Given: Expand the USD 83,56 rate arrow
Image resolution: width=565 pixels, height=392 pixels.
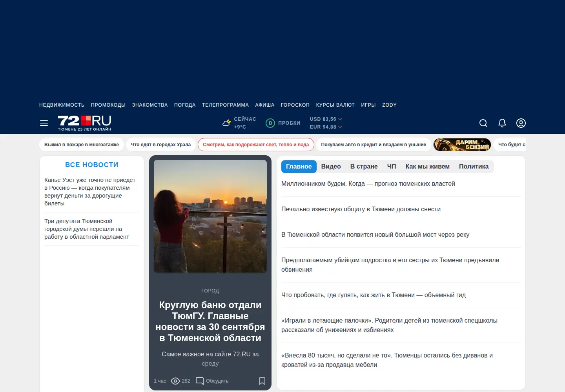Looking at the screenshot, I should pos(340,119).
